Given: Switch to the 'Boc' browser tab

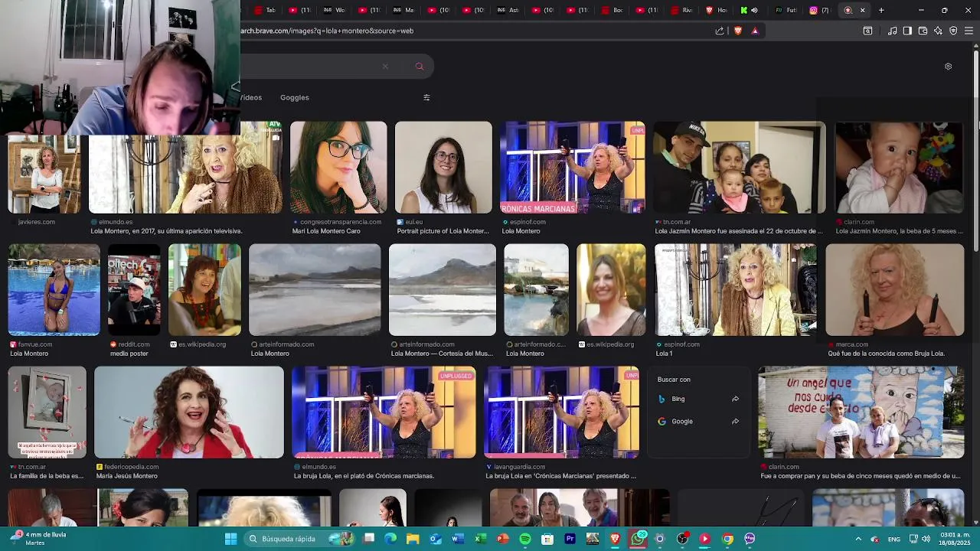Looking at the screenshot, I should point(612,10).
